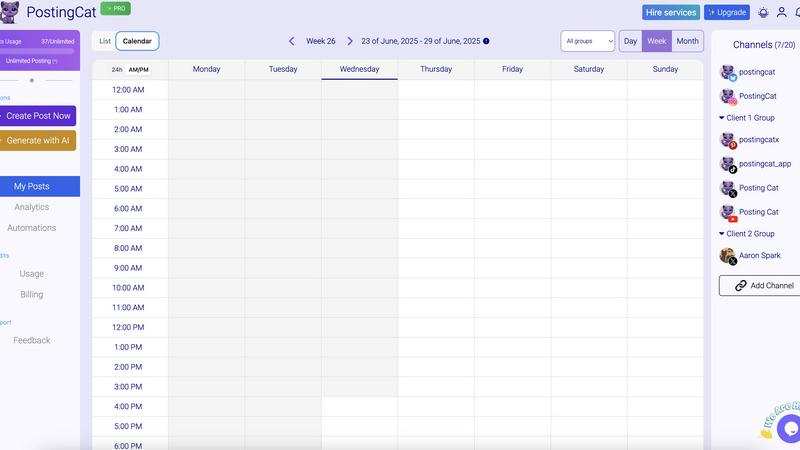This screenshot has width=800, height=450.
Task: Open the All groups dropdown
Action: 588,41
